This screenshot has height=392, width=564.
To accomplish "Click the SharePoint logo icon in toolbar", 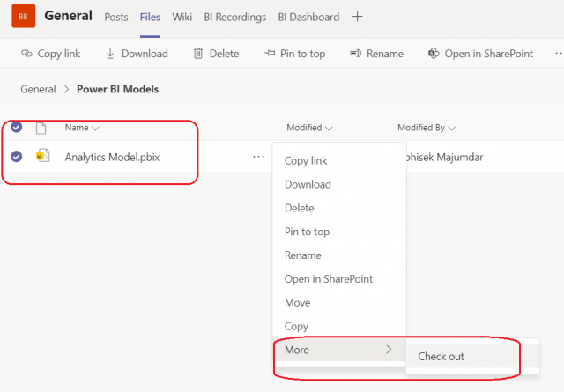I will 434,54.
